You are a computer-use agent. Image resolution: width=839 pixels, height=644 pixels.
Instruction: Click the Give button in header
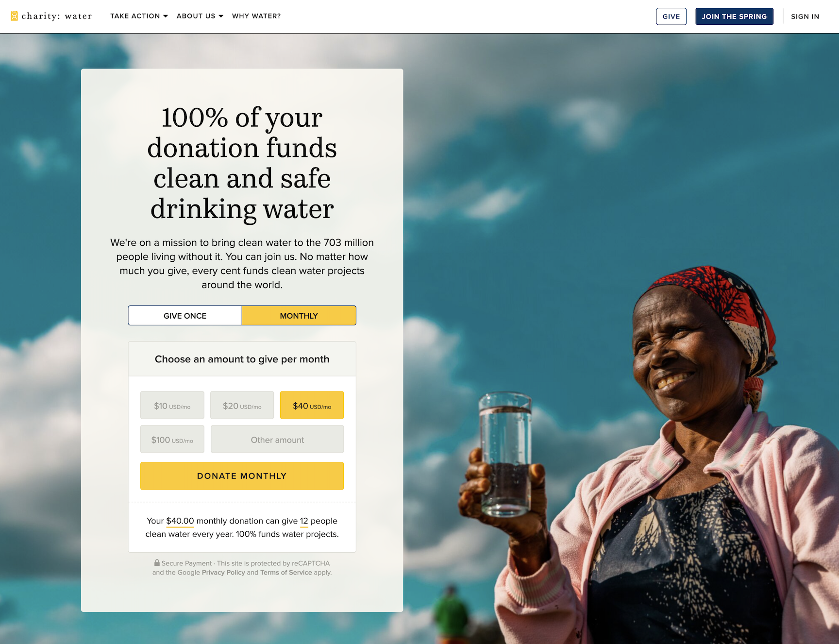click(x=671, y=17)
